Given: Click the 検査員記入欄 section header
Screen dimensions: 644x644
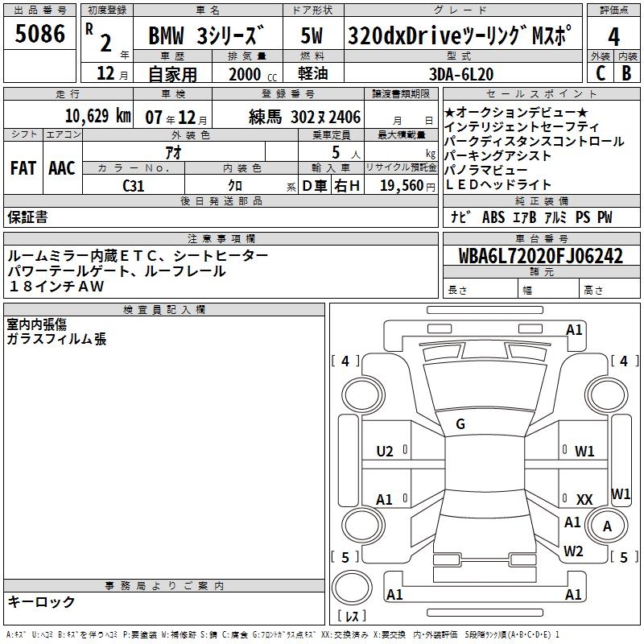Looking at the screenshot, I should (x=164, y=310).
